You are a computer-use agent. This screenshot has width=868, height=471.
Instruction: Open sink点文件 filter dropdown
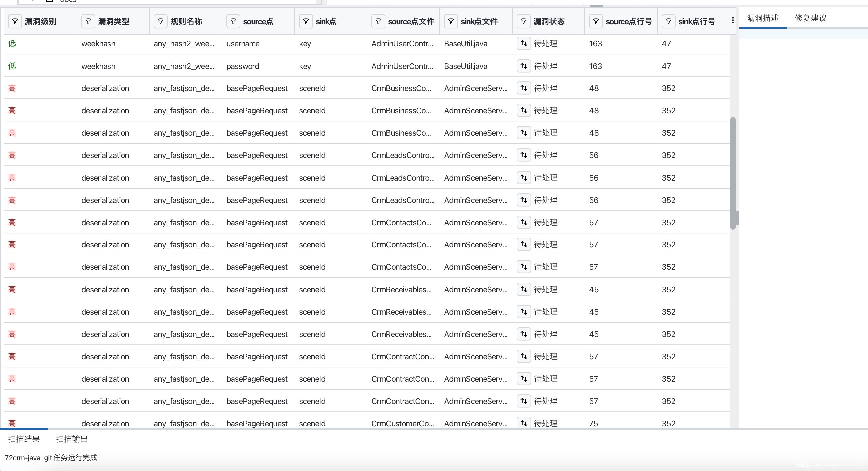click(451, 21)
